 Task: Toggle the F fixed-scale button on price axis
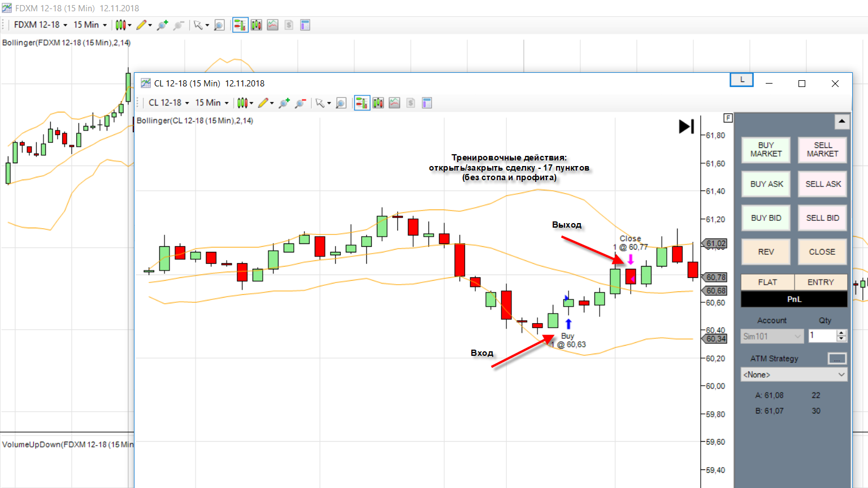tap(728, 117)
